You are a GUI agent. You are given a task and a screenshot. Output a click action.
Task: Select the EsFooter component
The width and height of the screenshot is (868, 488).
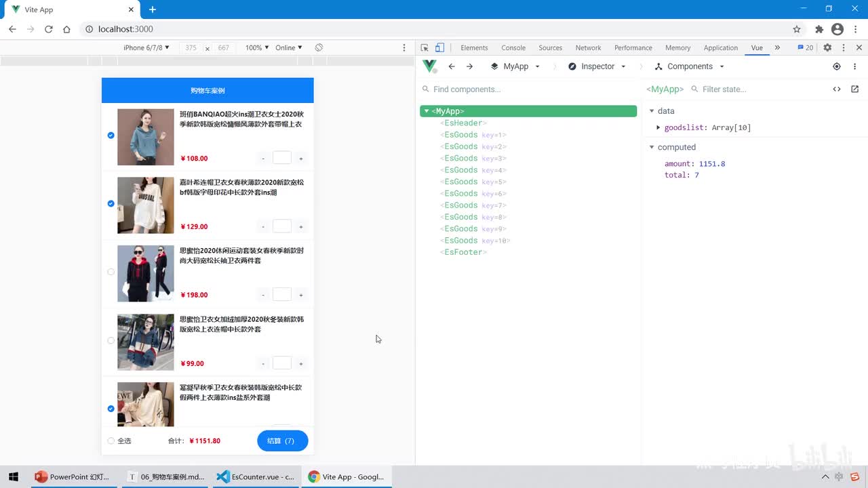click(x=464, y=252)
